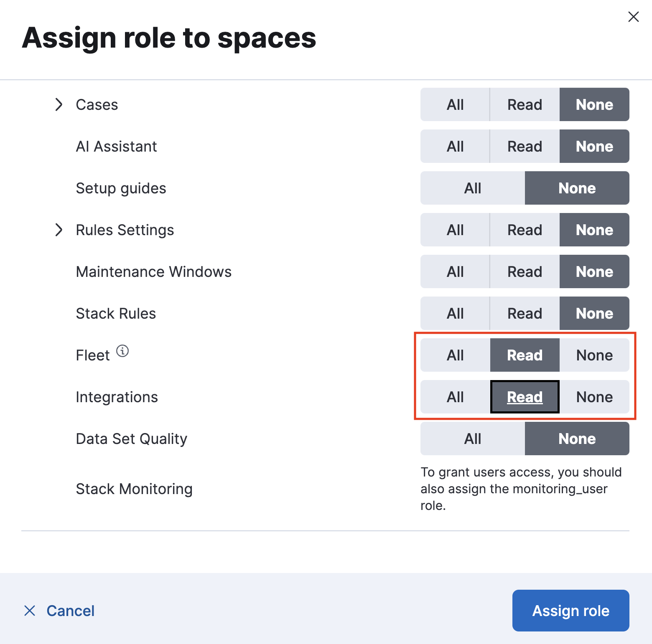Click the Fleet info icon
The height and width of the screenshot is (644, 652).
point(122,351)
